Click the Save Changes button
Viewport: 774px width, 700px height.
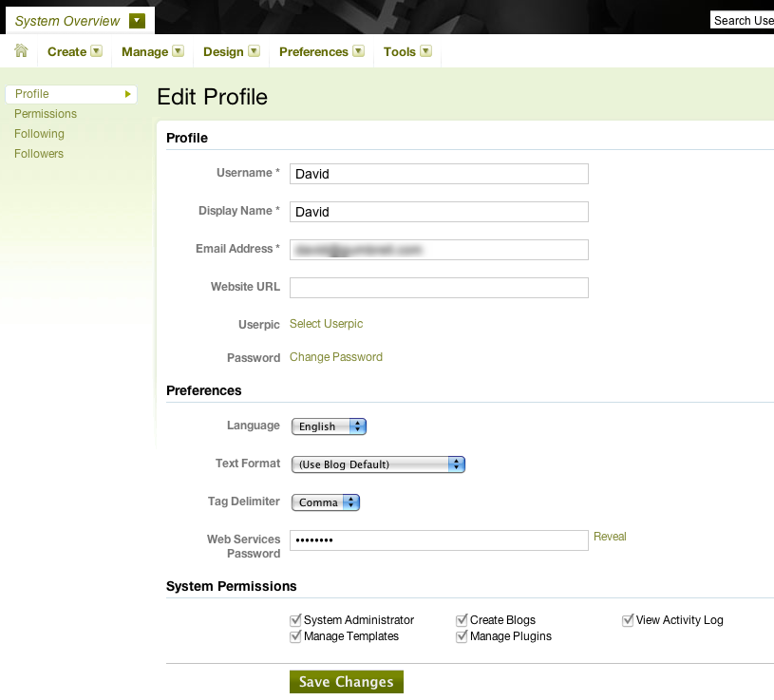click(x=346, y=681)
